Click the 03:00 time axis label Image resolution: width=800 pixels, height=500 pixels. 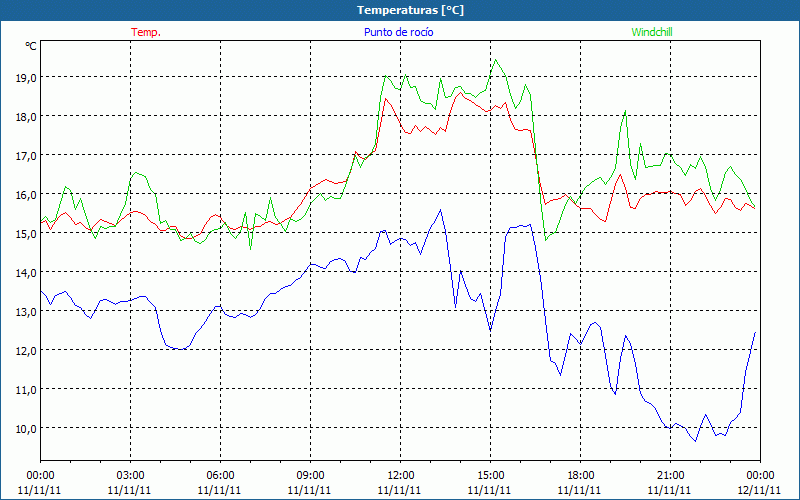point(130,476)
